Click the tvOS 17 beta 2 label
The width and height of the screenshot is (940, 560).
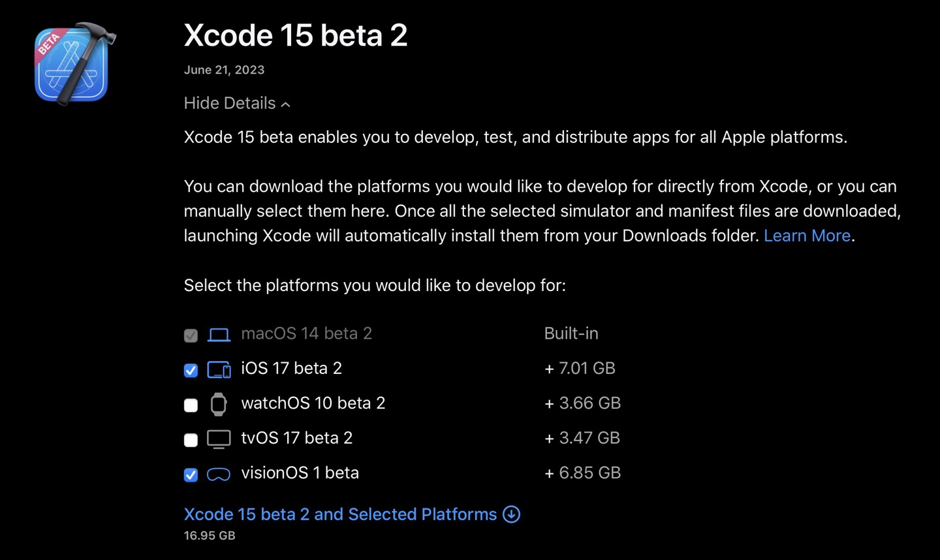pyautogui.click(x=297, y=438)
